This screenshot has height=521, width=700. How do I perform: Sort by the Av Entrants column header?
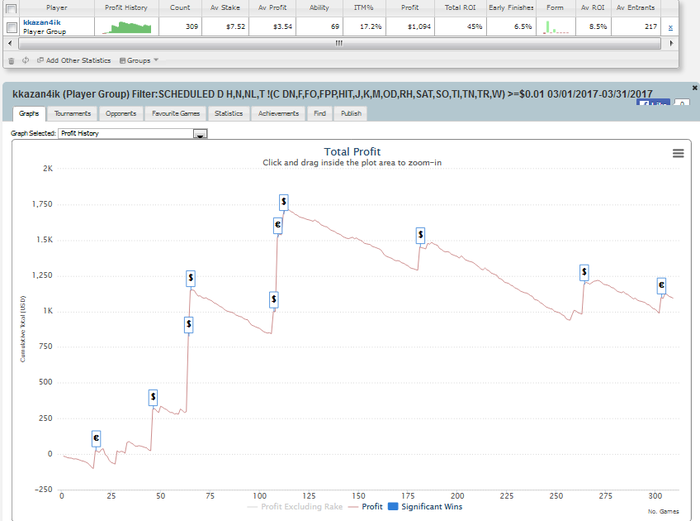click(636, 8)
